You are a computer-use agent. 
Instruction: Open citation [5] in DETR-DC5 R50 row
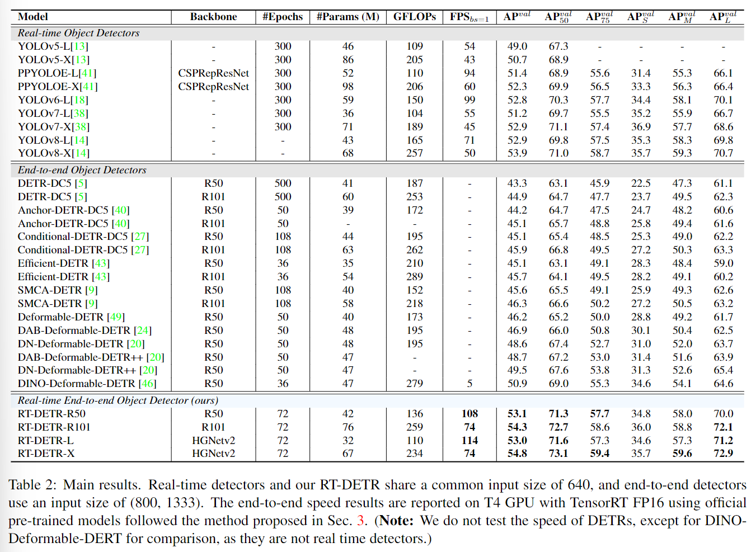[81, 183]
